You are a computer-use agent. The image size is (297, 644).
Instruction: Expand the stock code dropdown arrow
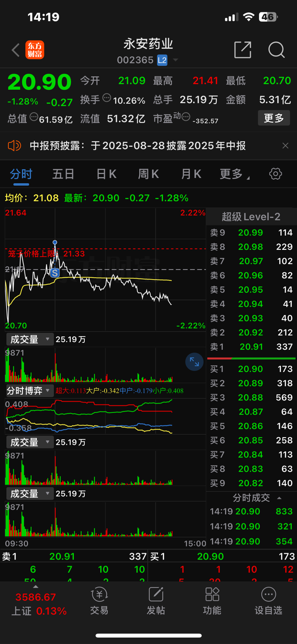coord(176,60)
